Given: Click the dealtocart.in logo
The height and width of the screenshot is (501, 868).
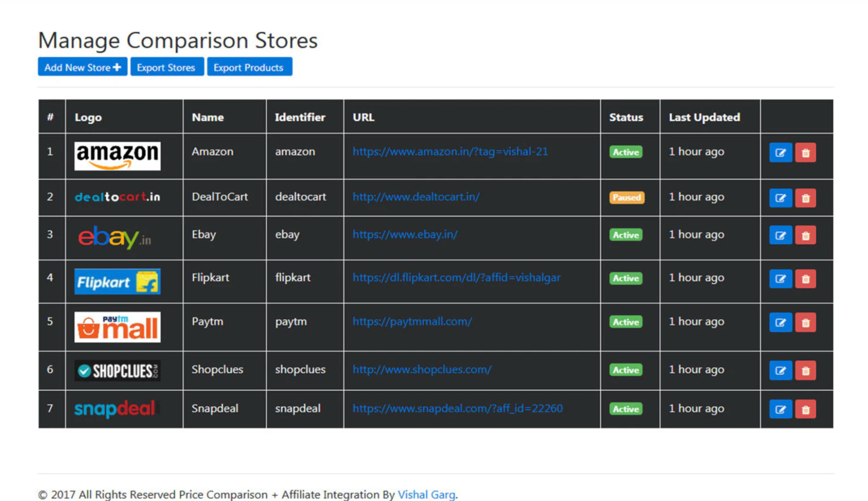Looking at the screenshot, I should point(117,197).
